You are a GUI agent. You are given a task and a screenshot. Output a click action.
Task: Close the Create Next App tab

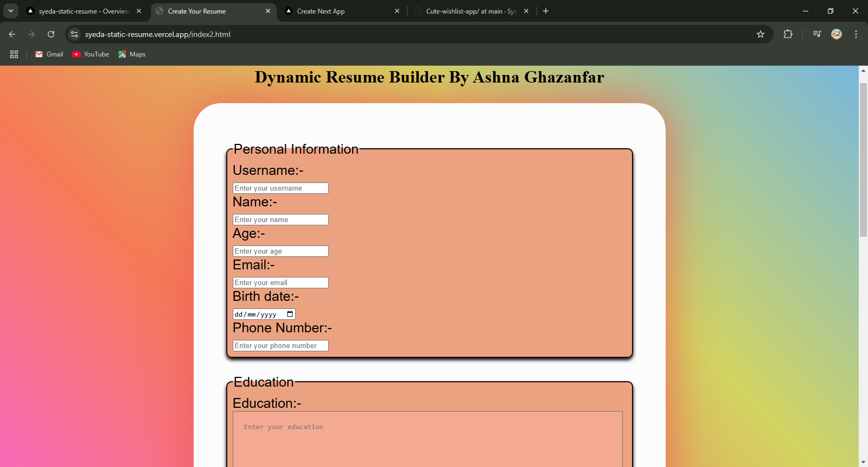(x=397, y=11)
